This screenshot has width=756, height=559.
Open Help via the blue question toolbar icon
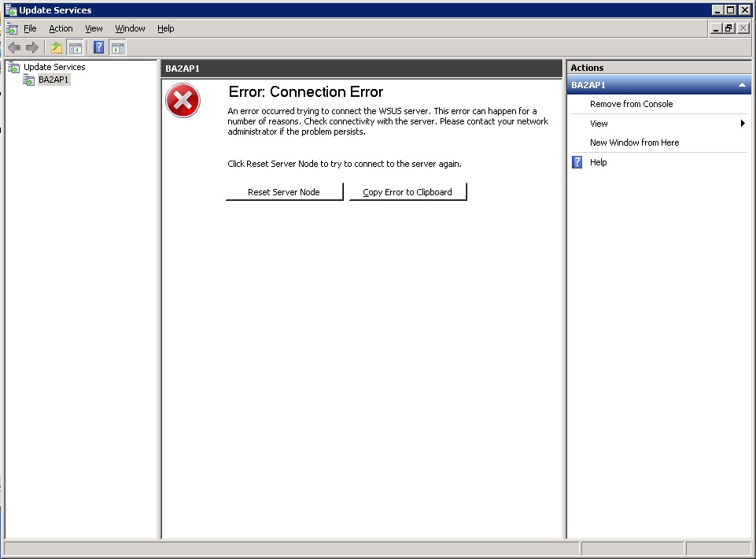[98, 48]
